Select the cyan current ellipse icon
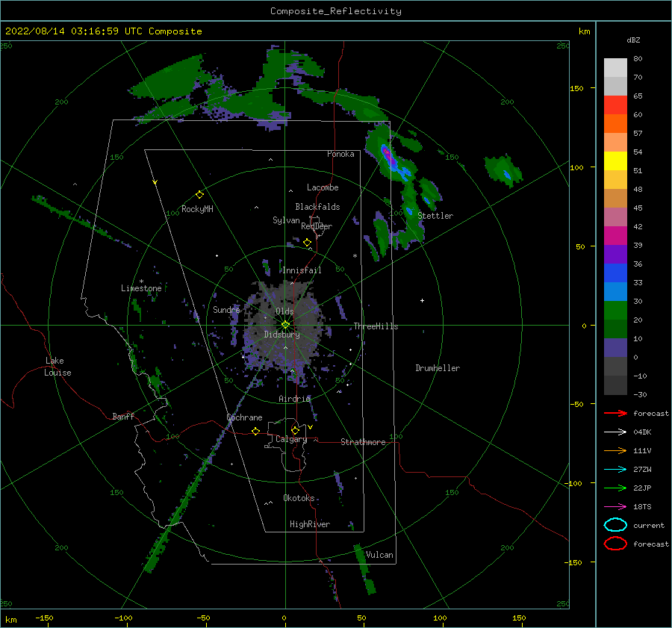The image size is (672, 628). pyautogui.click(x=615, y=525)
